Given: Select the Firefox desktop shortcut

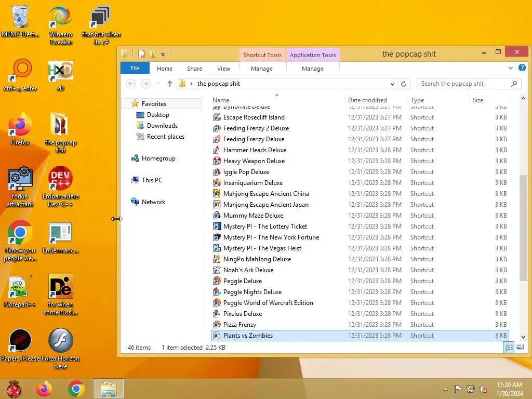Looking at the screenshot, I should click(20, 129).
